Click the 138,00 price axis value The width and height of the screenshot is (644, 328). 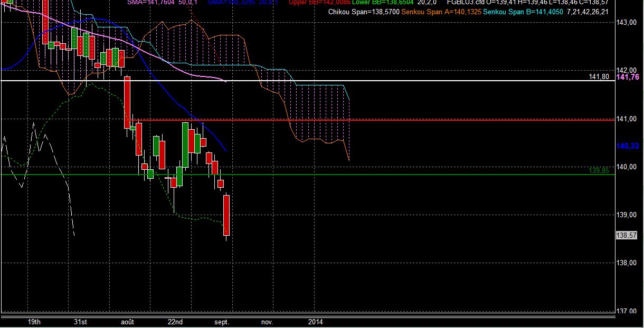coord(628,263)
